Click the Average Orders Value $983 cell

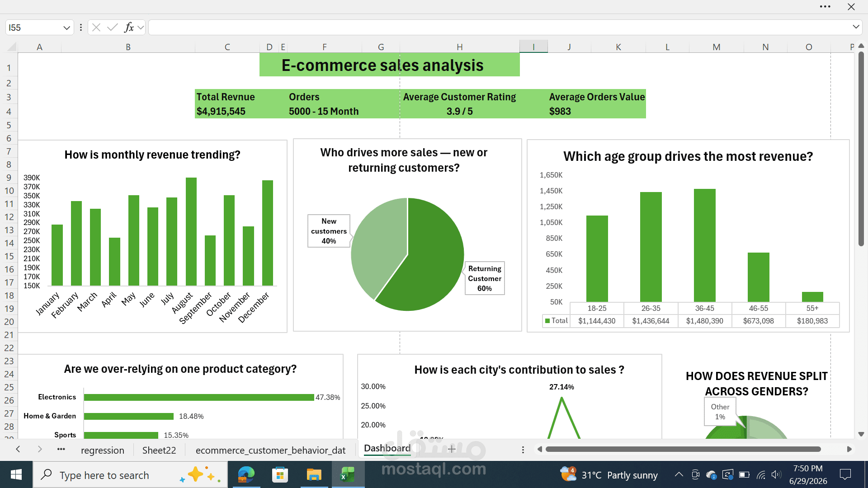coord(560,111)
